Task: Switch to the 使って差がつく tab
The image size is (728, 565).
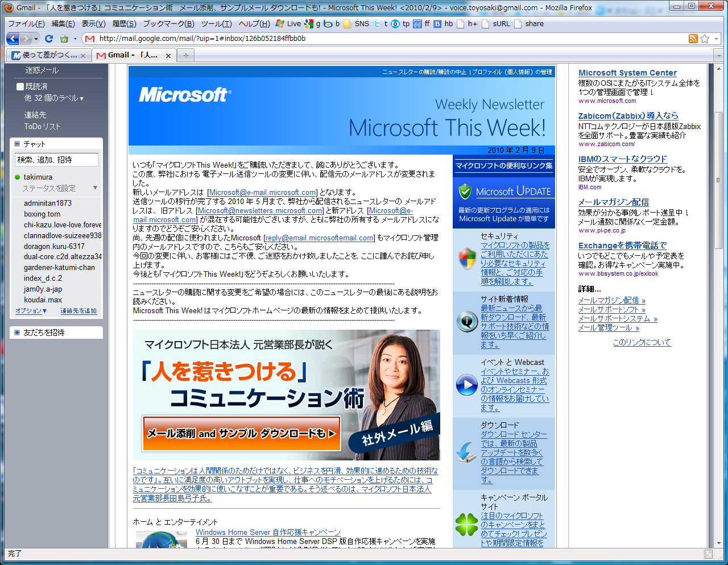Action: (x=49, y=55)
